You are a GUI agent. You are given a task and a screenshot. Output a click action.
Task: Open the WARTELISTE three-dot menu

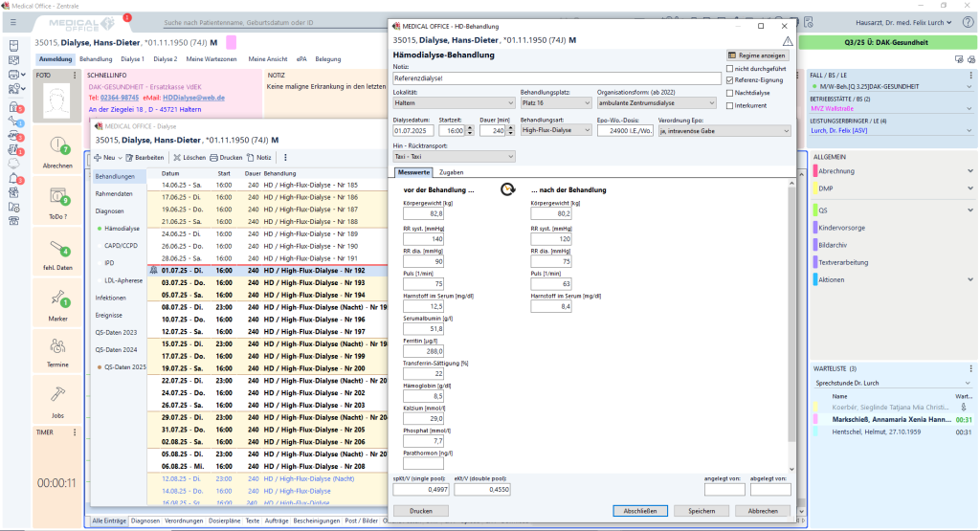[970, 368]
